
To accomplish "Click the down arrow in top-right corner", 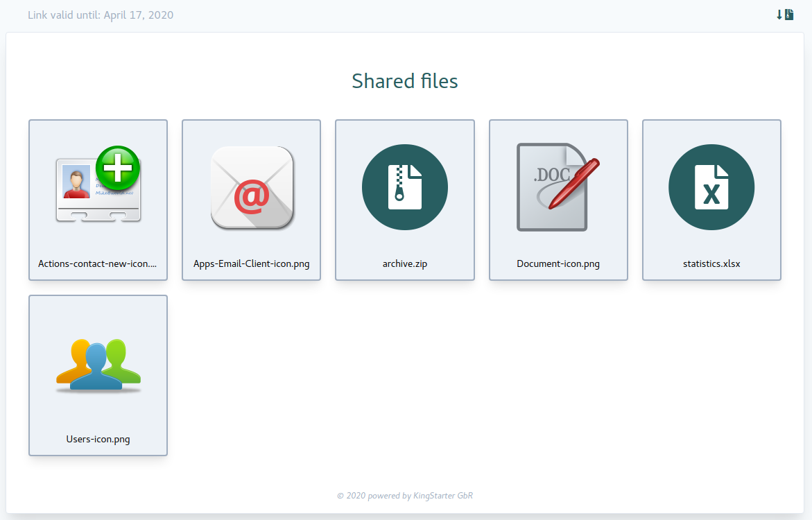I will click(779, 15).
